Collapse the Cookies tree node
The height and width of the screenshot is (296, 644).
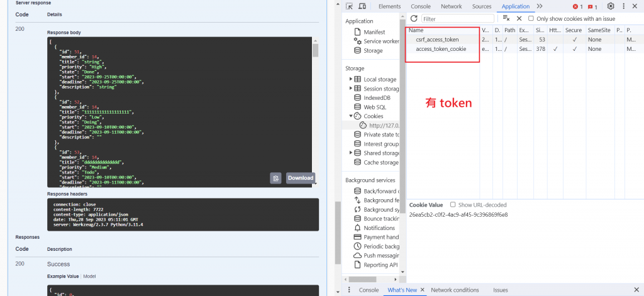pyautogui.click(x=351, y=116)
